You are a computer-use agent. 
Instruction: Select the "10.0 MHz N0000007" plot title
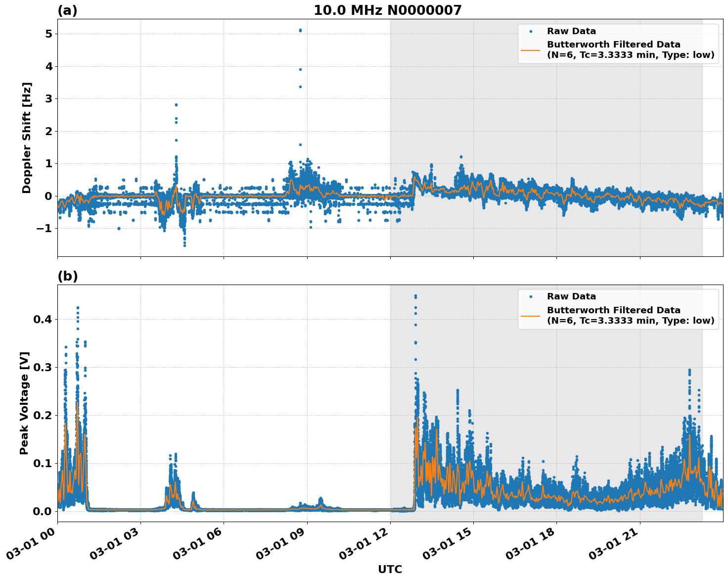[387, 10]
